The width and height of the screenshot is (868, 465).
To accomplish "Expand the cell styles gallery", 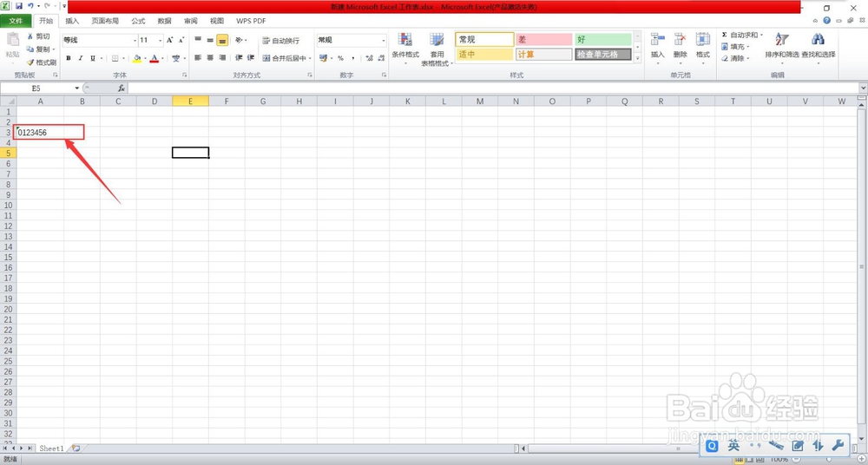I will 637,57.
